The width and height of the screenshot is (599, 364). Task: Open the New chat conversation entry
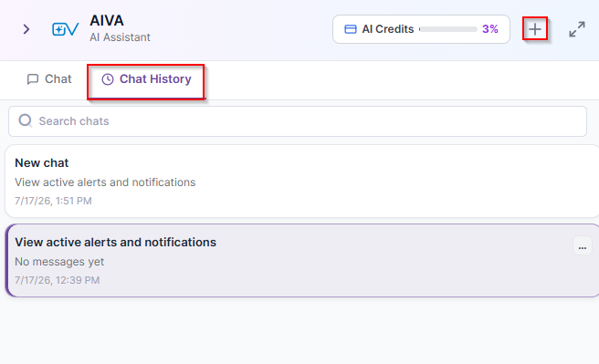pos(302,182)
